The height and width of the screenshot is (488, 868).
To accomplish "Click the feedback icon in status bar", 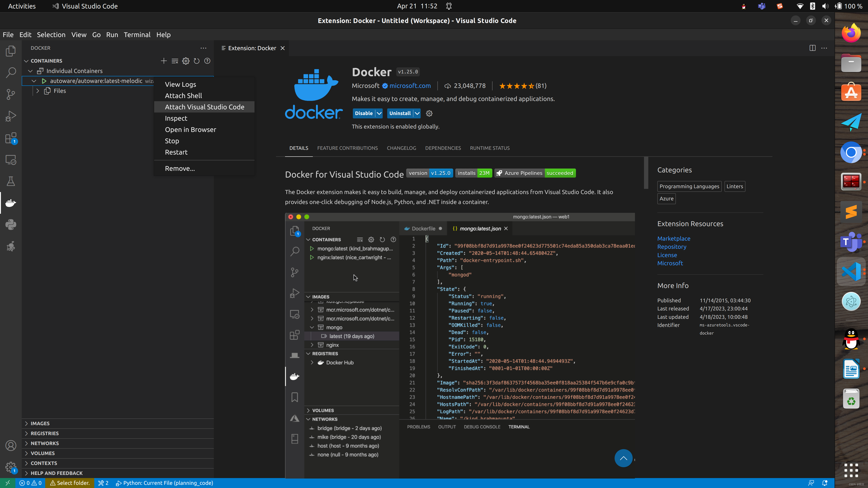I will tap(811, 483).
